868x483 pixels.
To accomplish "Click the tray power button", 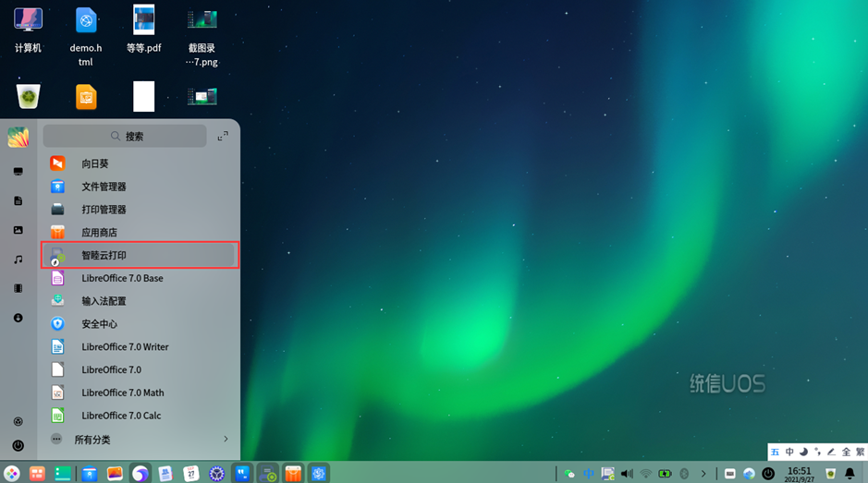I will pos(768,474).
